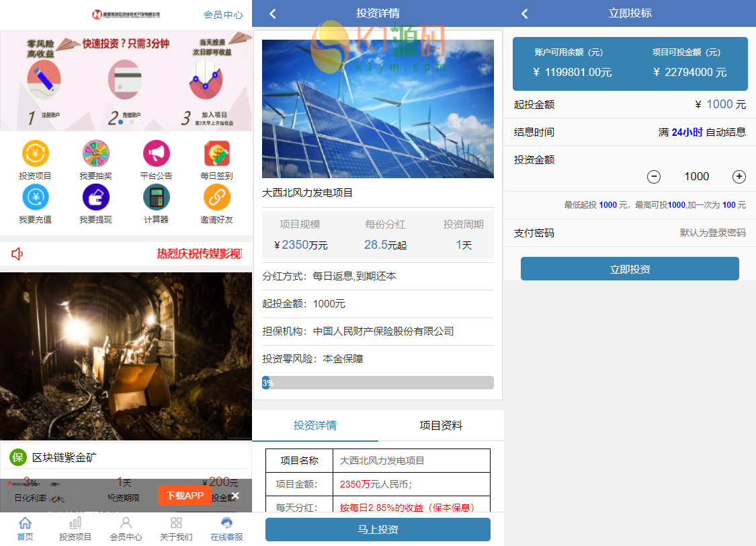The width and height of the screenshot is (756, 546).
Task: Click the 按每日2.85%的收益 table cell
Action: coord(411,506)
